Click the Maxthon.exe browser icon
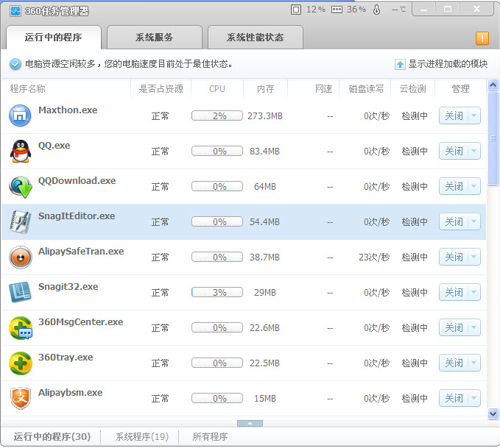500x448 pixels. tap(20, 115)
